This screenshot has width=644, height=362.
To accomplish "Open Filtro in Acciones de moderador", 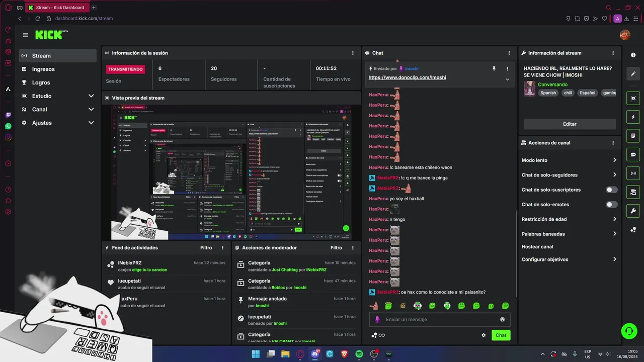I will pyautogui.click(x=336, y=248).
